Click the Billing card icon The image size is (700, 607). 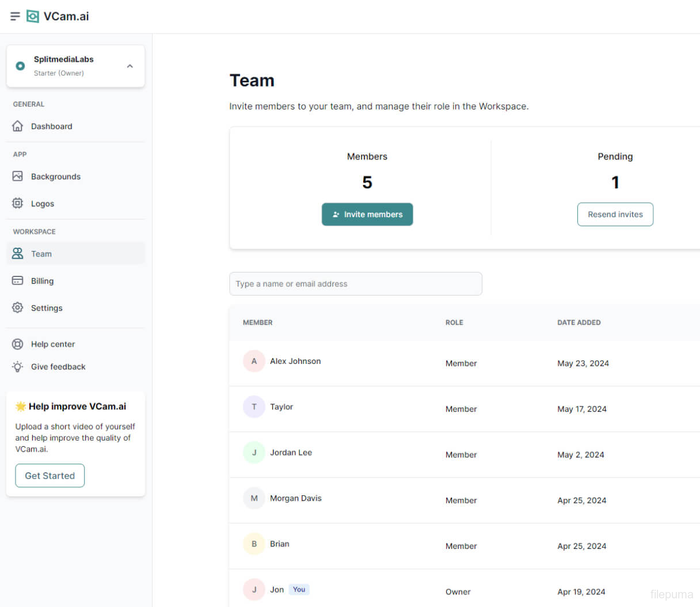tap(18, 280)
